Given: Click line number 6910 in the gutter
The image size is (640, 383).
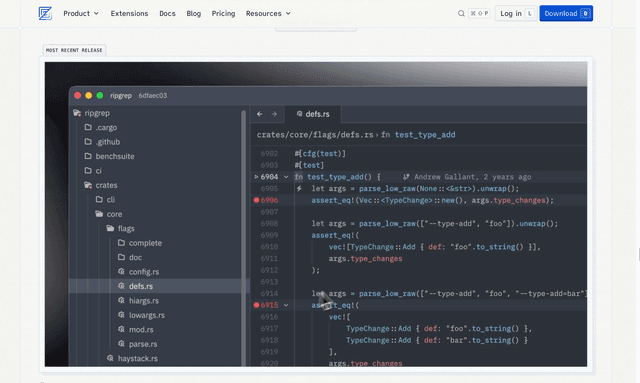Looking at the screenshot, I should pyautogui.click(x=269, y=247).
